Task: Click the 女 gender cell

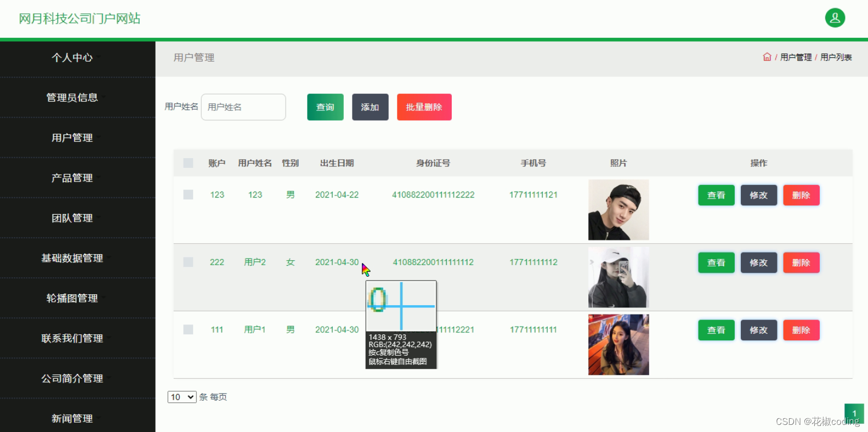Action: pos(290,262)
